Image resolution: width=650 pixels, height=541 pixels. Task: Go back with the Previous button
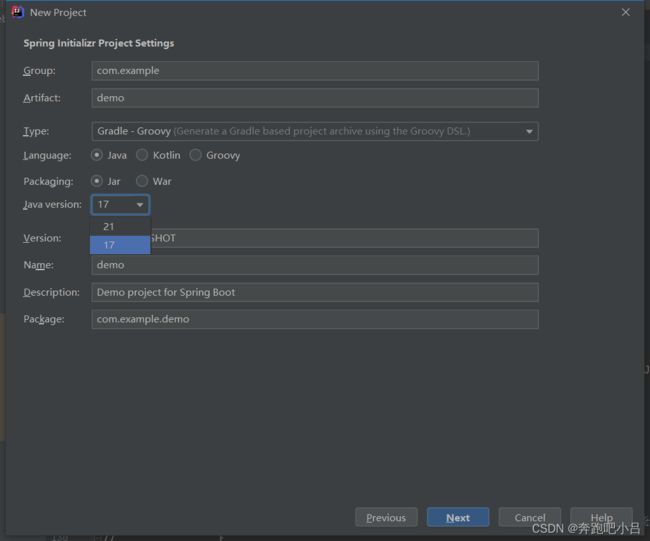pos(386,517)
